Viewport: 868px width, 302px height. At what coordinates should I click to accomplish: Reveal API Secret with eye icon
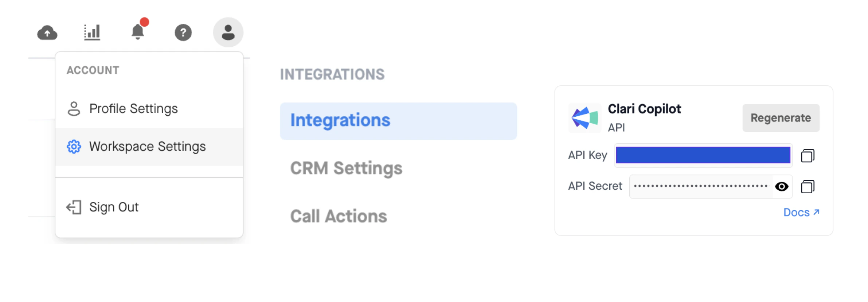point(782,187)
